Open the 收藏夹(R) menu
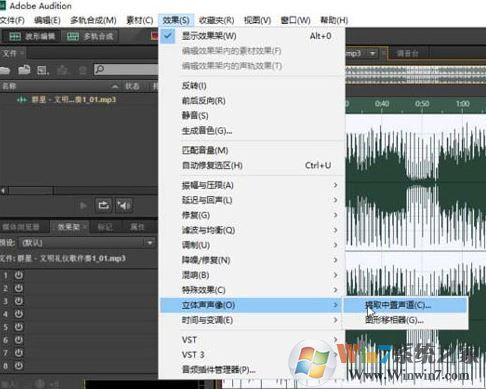 216,20
